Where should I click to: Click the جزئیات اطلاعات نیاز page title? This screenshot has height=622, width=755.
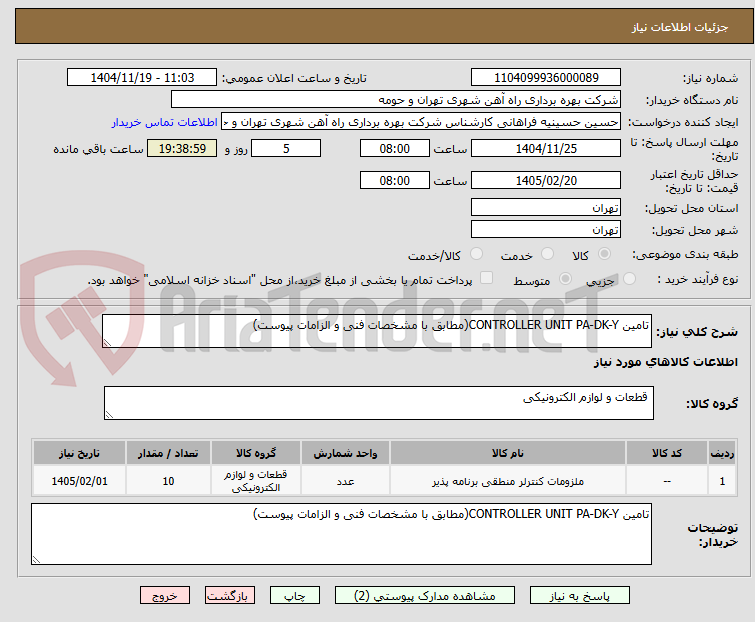point(680,27)
